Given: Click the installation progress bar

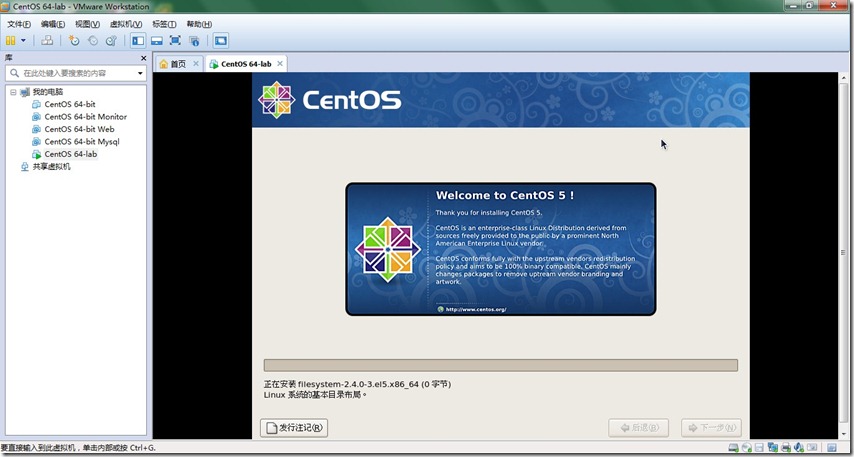Looking at the screenshot, I should pos(501,365).
